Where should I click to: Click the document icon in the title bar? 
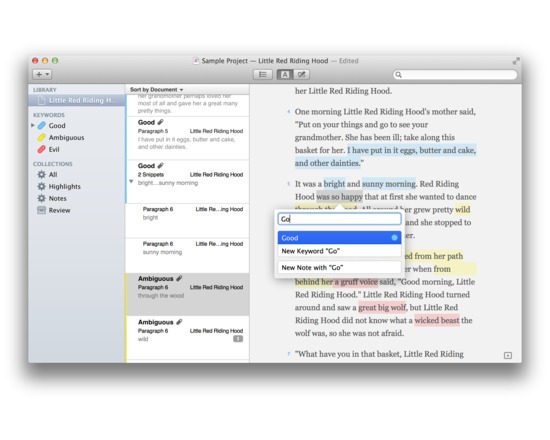click(196, 61)
